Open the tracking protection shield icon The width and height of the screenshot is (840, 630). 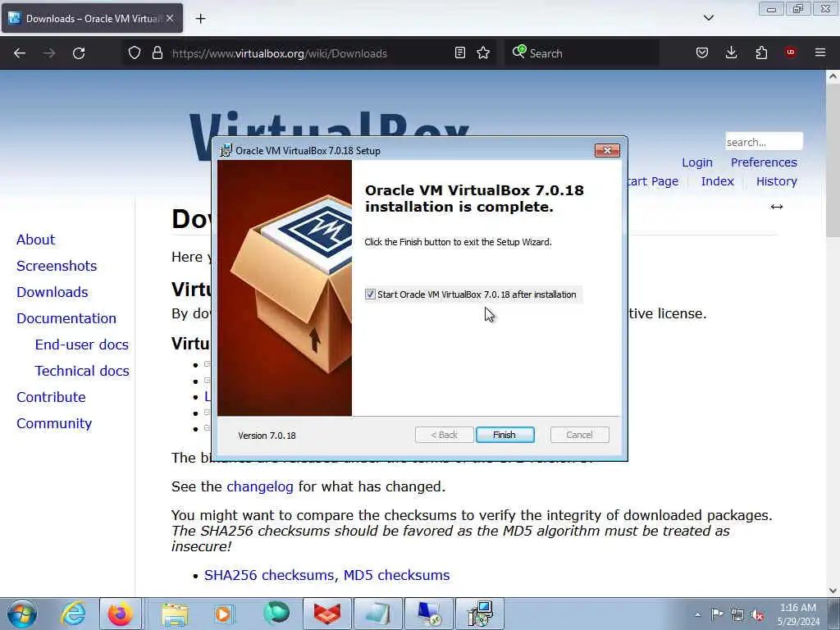point(135,53)
